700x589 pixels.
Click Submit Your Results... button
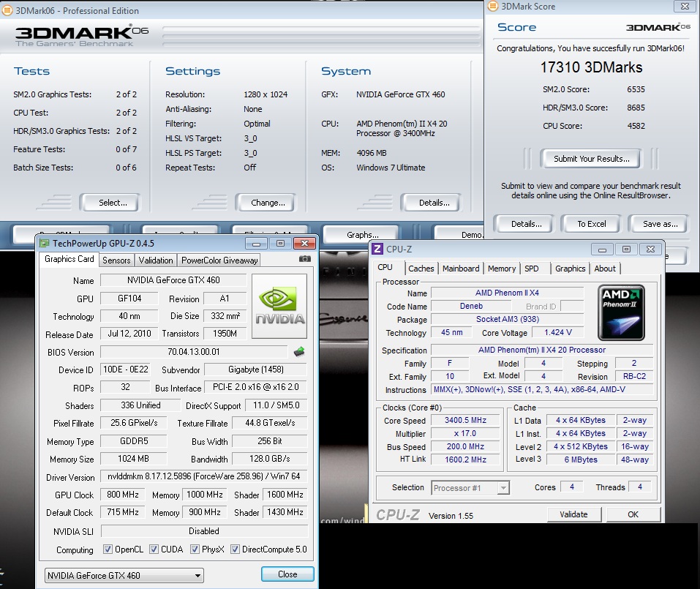592,159
